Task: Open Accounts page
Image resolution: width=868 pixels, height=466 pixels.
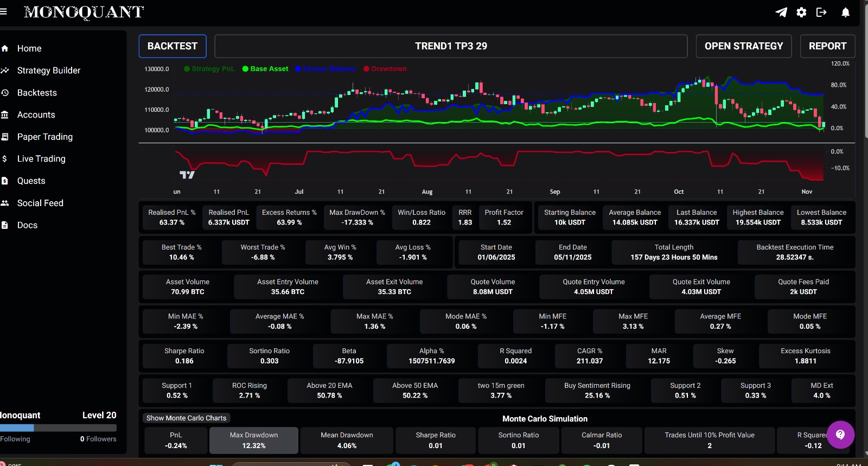Action: 36,114
